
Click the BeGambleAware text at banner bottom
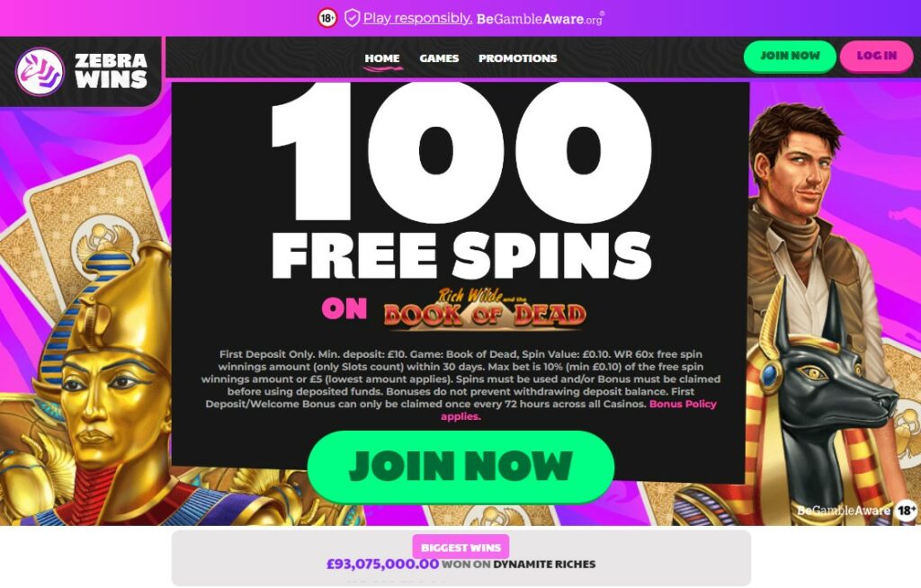(x=844, y=510)
